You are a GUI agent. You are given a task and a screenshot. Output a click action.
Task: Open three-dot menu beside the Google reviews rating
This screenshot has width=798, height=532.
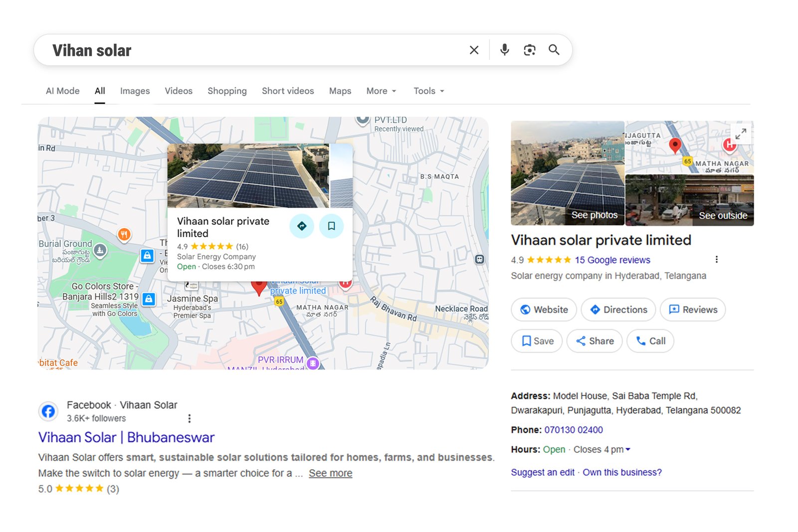tap(717, 259)
